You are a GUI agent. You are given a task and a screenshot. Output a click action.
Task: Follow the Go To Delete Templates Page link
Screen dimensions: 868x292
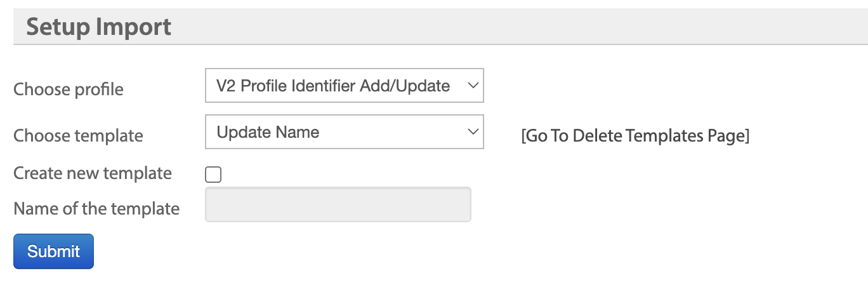point(635,136)
